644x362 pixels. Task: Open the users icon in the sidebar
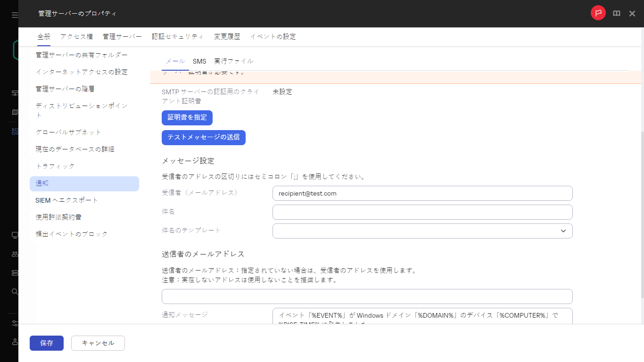[x=14, y=254]
